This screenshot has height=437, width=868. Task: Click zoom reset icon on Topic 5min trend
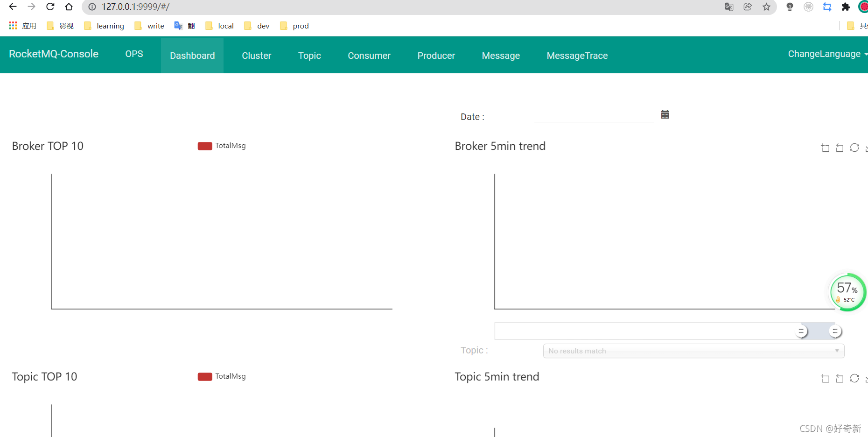pyautogui.click(x=840, y=378)
